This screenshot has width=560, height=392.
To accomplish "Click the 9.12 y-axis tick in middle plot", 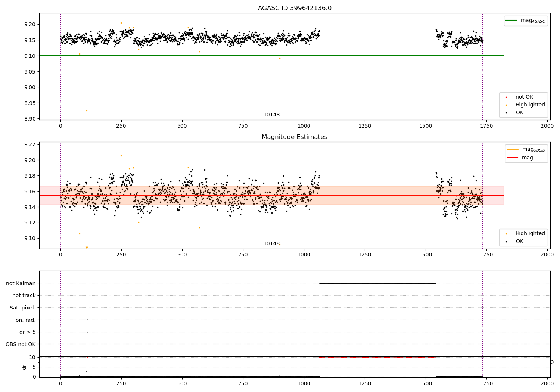I will coord(29,223).
